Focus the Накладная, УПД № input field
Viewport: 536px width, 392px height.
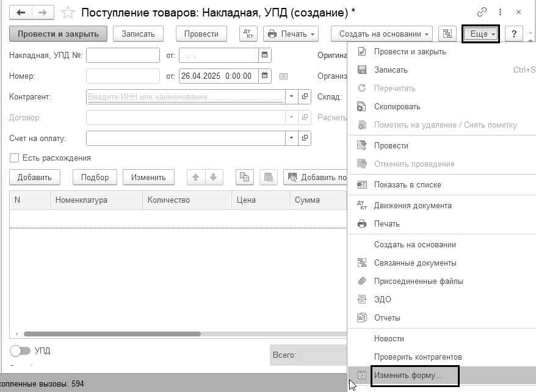coord(123,55)
